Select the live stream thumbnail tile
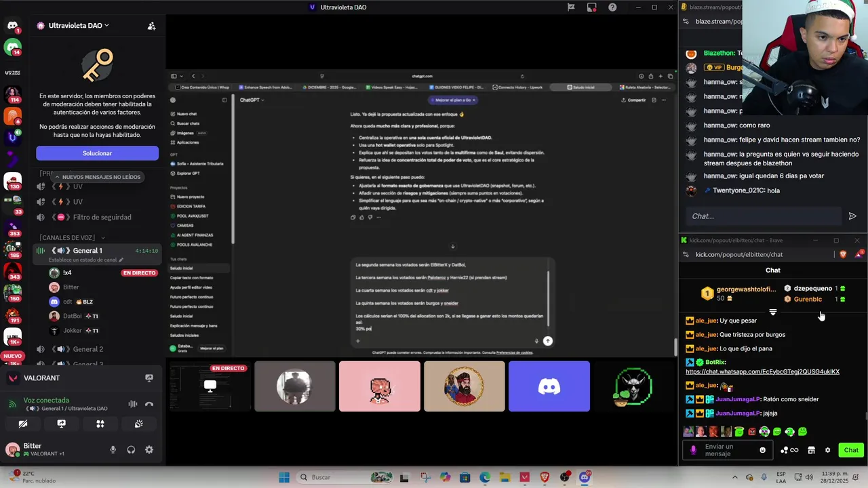Image resolution: width=868 pixels, height=488 pixels. (210, 386)
